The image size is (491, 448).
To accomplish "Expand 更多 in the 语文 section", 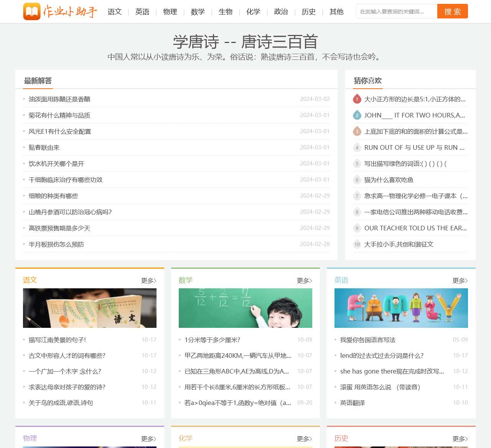I will (149, 281).
